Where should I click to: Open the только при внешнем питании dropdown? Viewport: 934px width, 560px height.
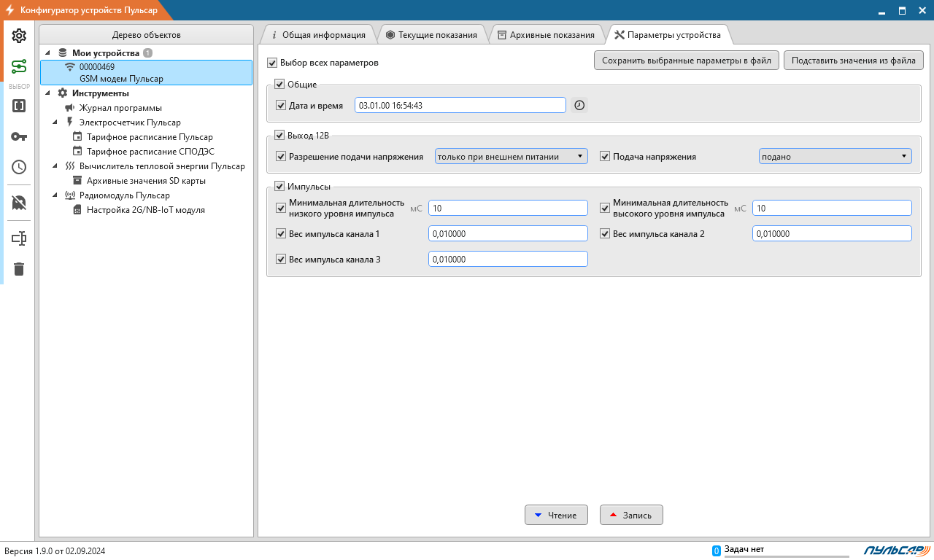coord(511,156)
